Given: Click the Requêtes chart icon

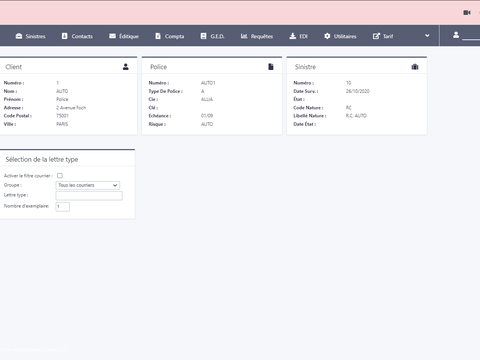Looking at the screenshot, I should [x=244, y=36].
